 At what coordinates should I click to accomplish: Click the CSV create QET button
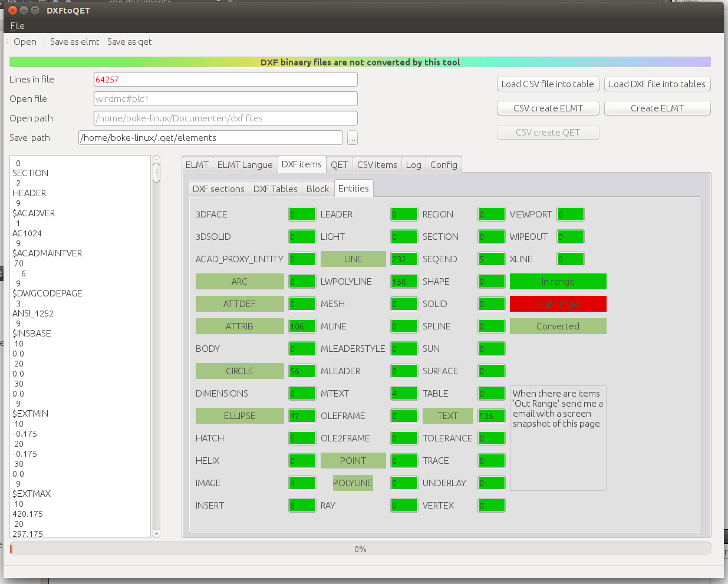coord(548,133)
